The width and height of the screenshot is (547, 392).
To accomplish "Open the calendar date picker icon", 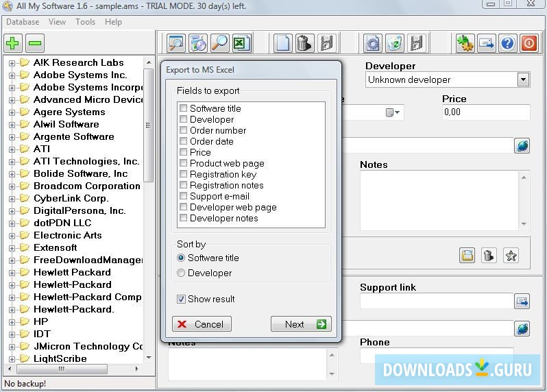I will tap(393, 112).
